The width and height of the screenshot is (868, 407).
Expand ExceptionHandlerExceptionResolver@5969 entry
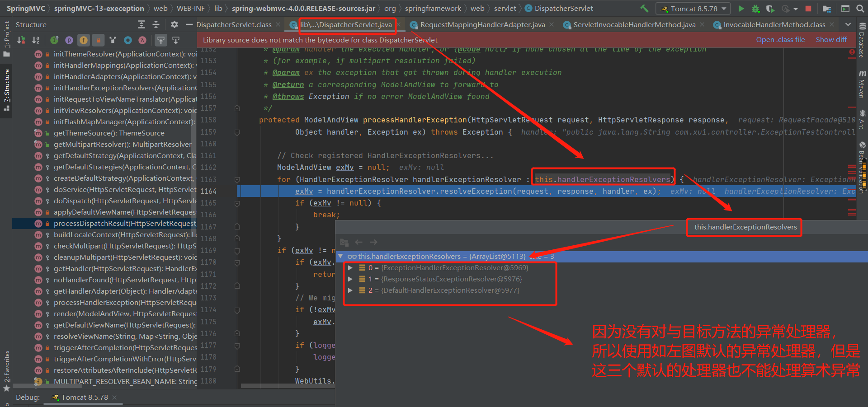click(x=350, y=267)
